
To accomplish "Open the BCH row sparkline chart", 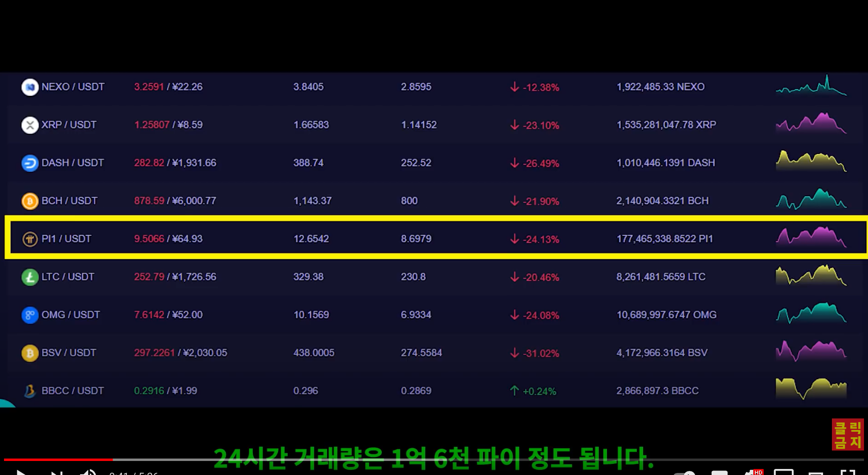I will [x=811, y=199].
